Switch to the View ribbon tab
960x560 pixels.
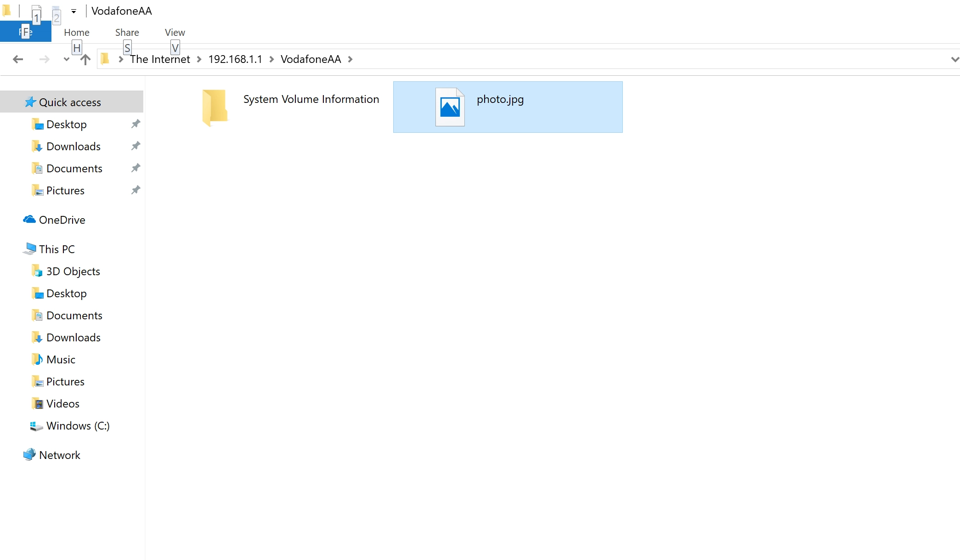pyautogui.click(x=174, y=32)
